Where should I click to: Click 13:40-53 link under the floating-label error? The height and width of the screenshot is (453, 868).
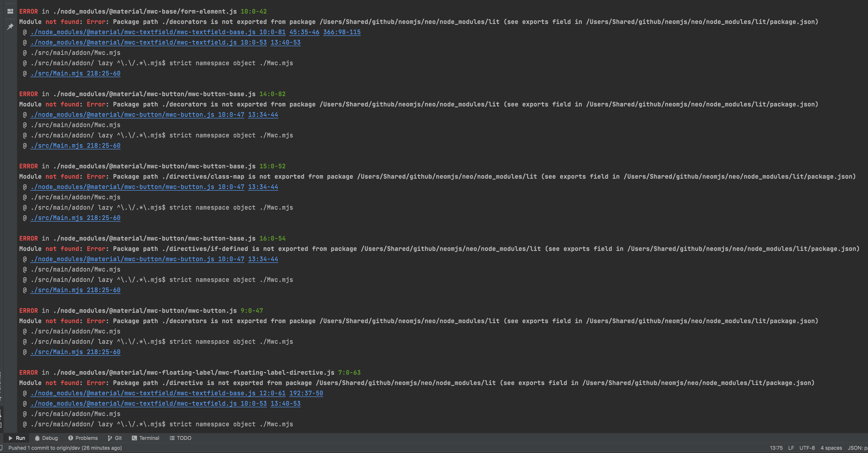coord(286,404)
